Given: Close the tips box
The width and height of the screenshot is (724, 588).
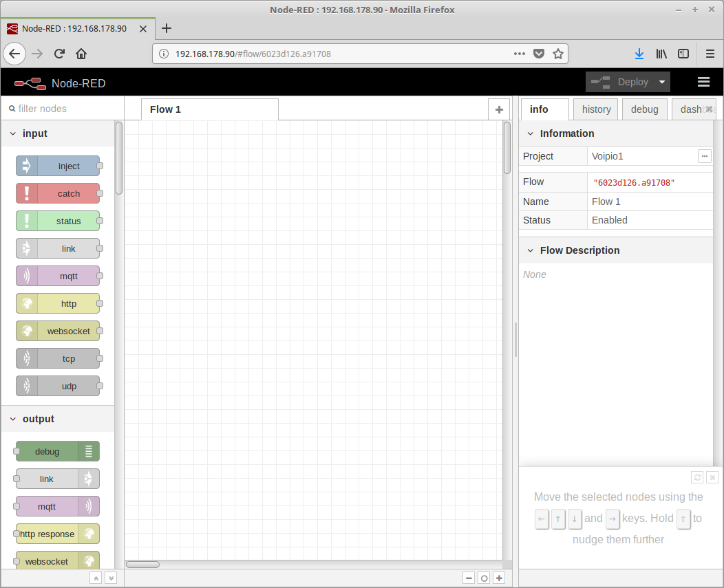Looking at the screenshot, I should point(712,477).
